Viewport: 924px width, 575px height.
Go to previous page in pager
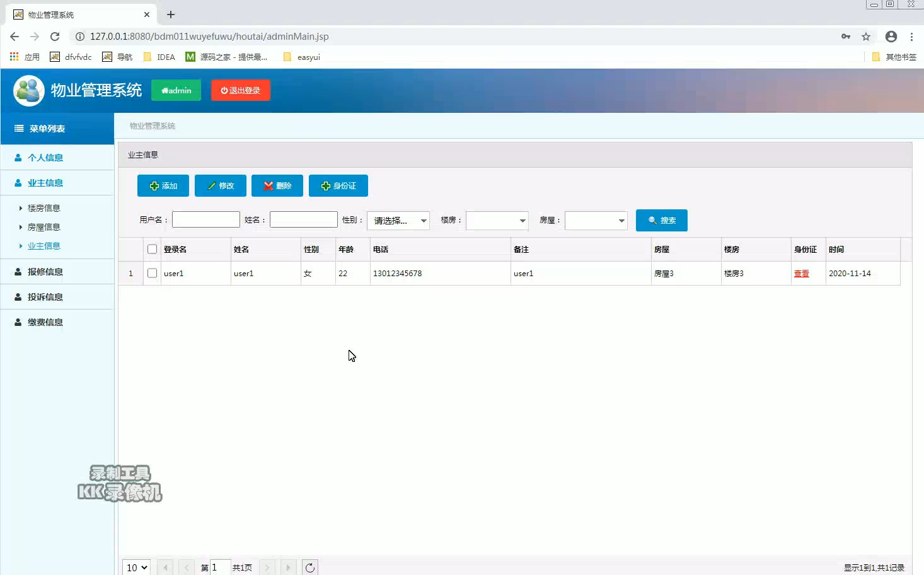tap(187, 567)
